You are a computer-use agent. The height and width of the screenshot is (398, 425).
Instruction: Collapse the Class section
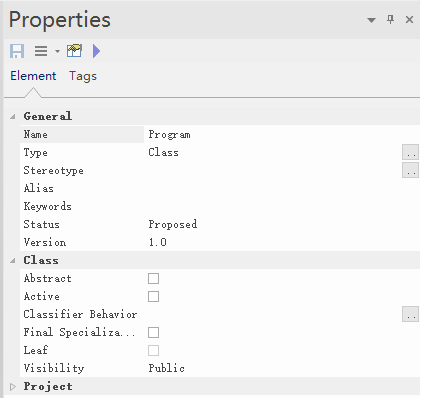[13, 260]
